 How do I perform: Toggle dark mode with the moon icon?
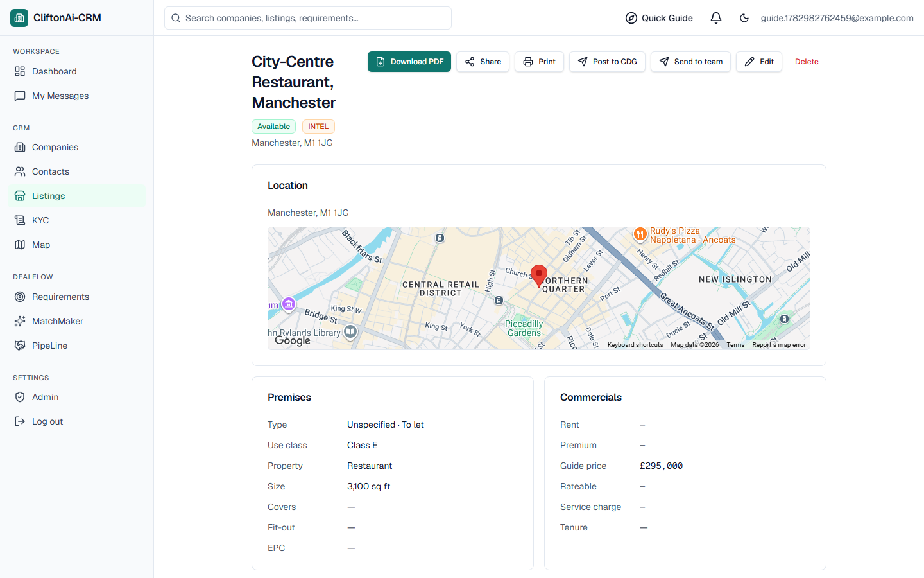pyautogui.click(x=744, y=18)
